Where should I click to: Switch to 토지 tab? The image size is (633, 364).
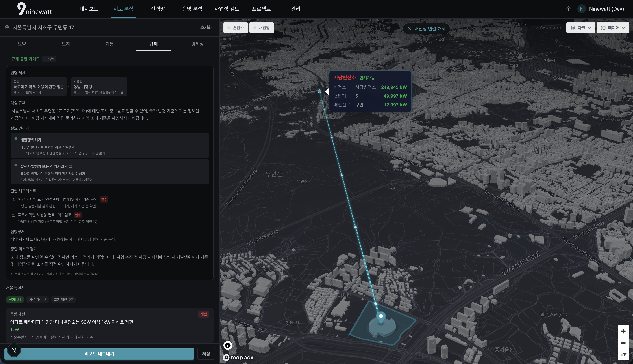(x=66, y=44)
